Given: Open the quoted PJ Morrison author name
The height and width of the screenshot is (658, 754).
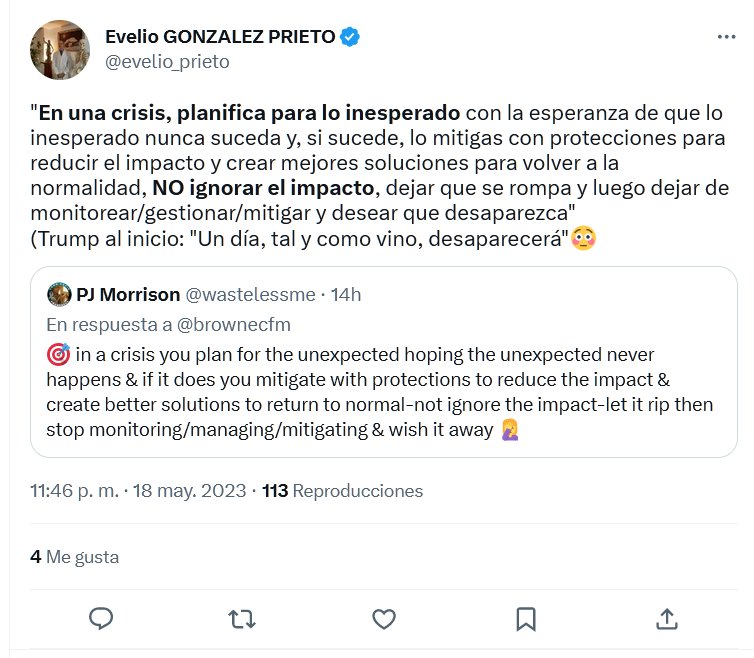Looking at the screenshot, I should [128, 294].
